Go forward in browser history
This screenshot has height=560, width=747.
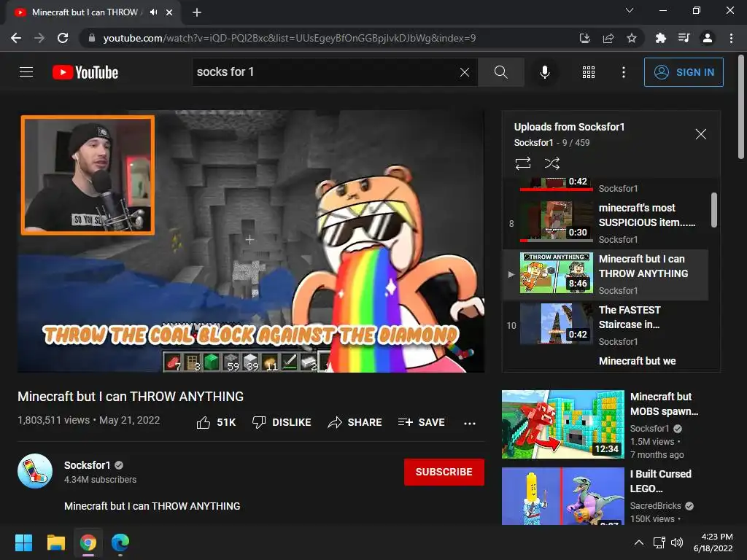[39, 38]
